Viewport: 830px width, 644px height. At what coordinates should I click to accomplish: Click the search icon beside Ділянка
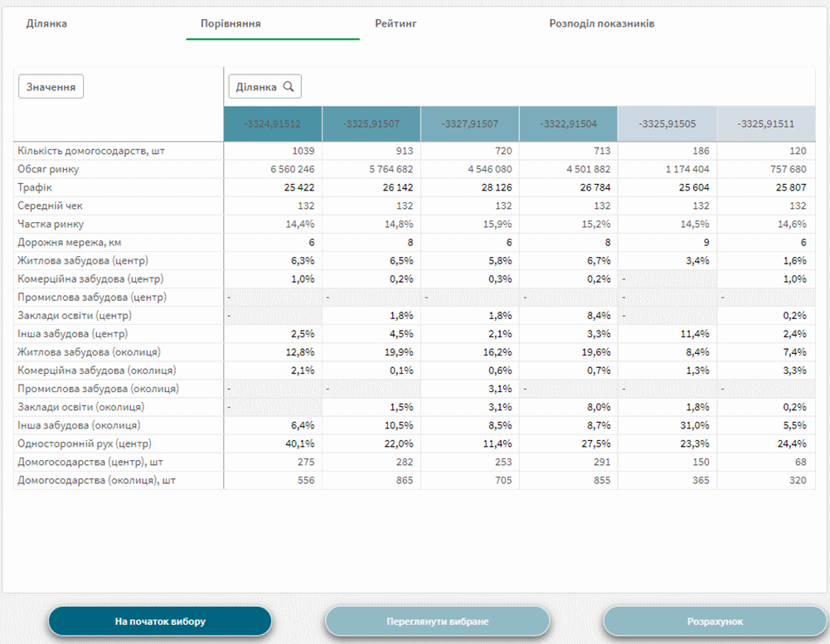point(289,86)
